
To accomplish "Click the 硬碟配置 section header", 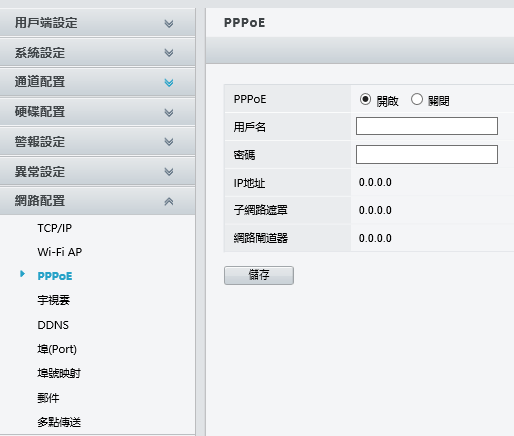I will point(97,112).
